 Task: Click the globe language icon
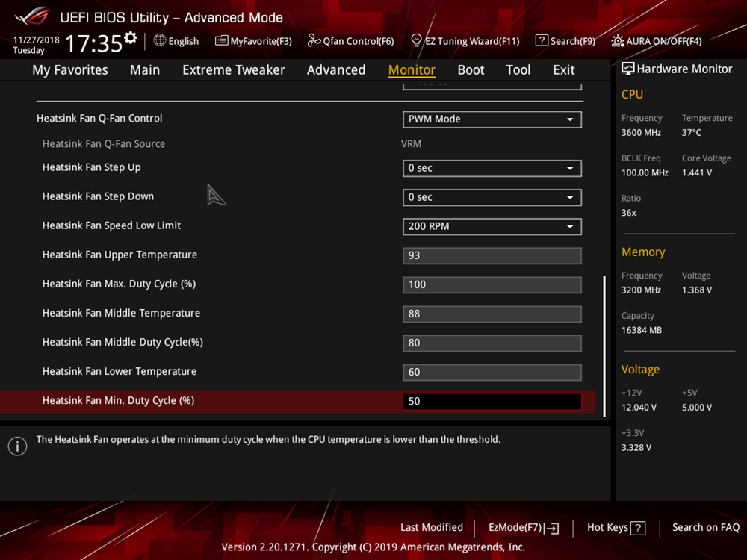tap(160, 40)
